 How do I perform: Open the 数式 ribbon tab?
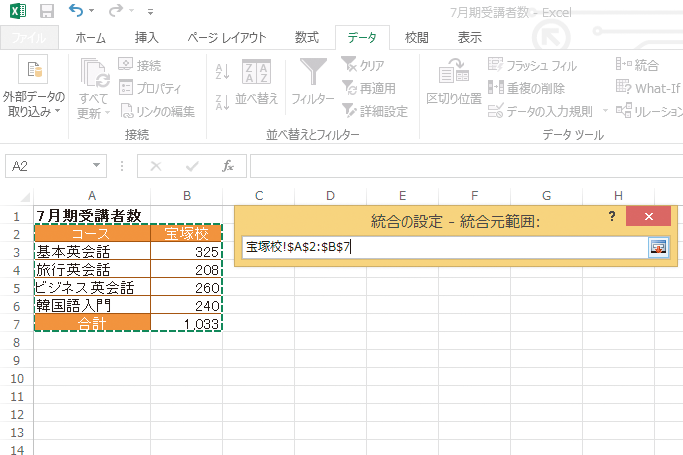click(x=307, y=38)
